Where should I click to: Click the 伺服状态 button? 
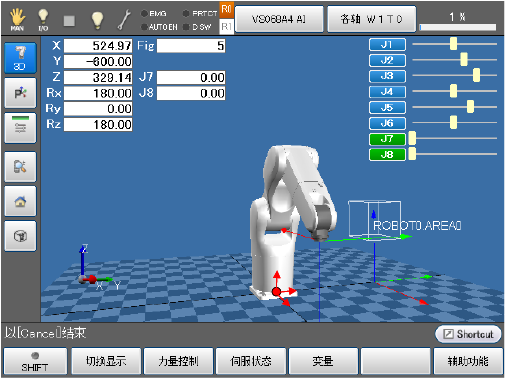pyautogui.click(x=251, y=361)
